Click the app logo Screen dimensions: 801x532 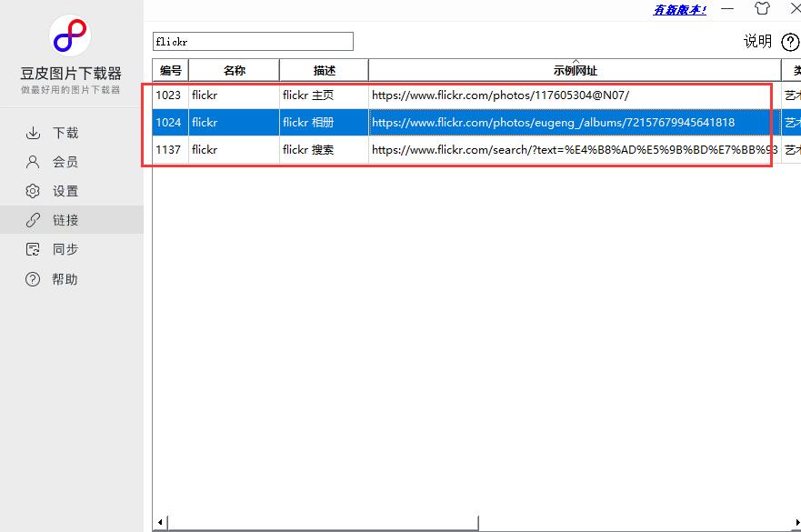click(70, 35)
